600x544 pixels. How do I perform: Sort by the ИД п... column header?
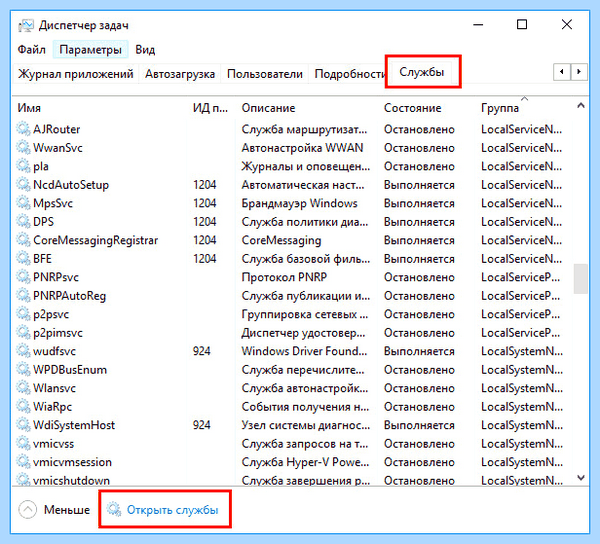tap(210, 108)
